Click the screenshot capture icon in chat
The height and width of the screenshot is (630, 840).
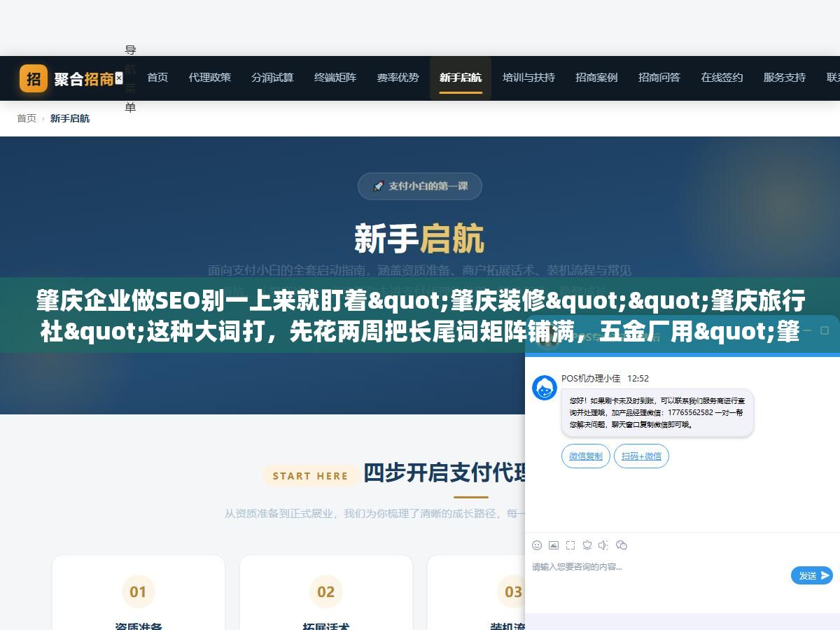570,545
